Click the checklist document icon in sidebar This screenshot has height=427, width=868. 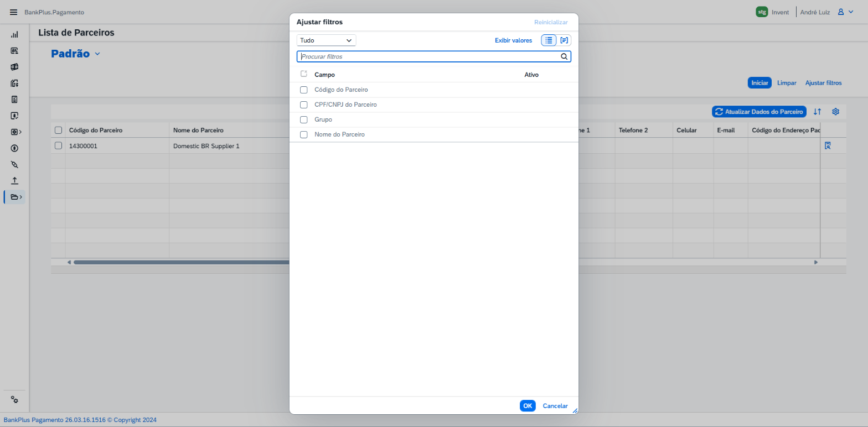coord(14,100)
